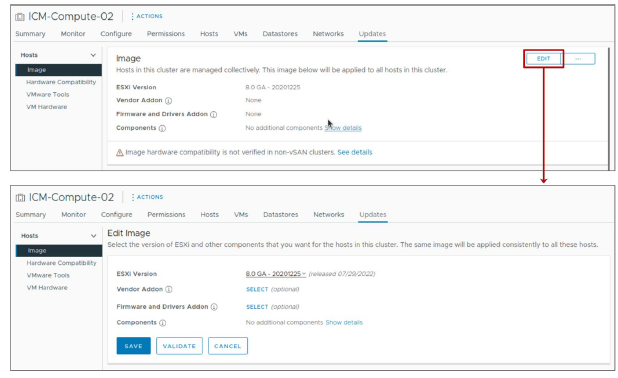Viewport: 618px width, 378px height.
Task: Open Hardware Compatibility in upper sidebar
Action: (61, 82)
